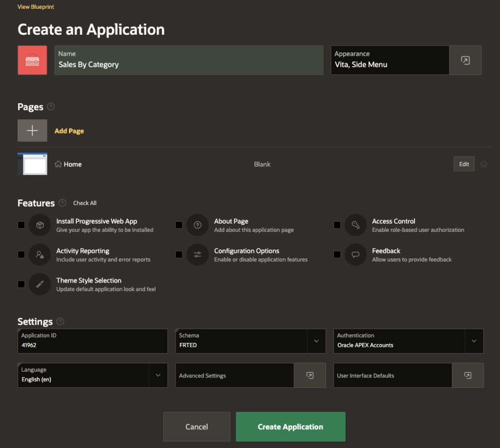This screenshot has width=500, height=448.
Task: Open the Authentication dropdown list
Action: tap(474, 341)
